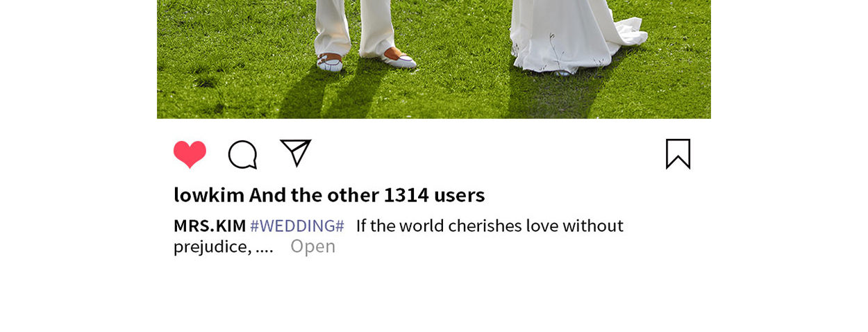Share the post using paper plane icon
The width and height of the screenshot is (868, 332).
pyautogui.click(x=295, y=153)
